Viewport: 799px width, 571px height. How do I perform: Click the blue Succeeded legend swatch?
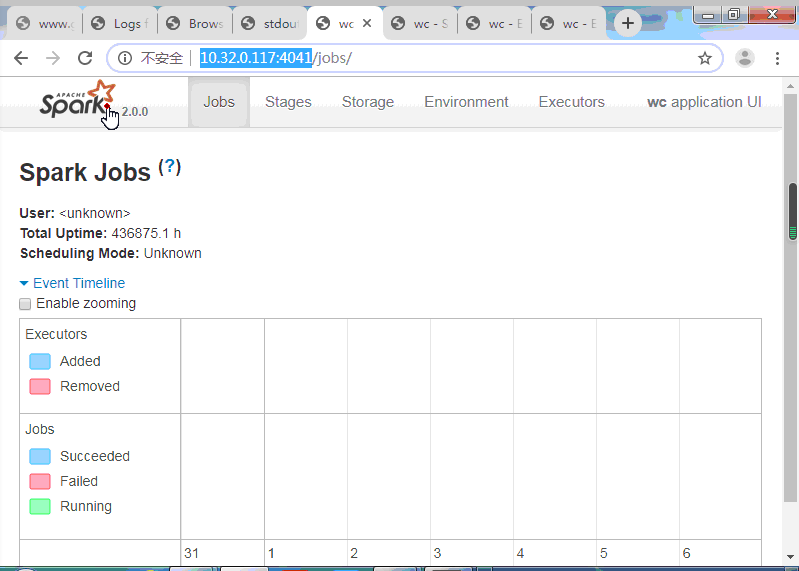pos(40,456)
